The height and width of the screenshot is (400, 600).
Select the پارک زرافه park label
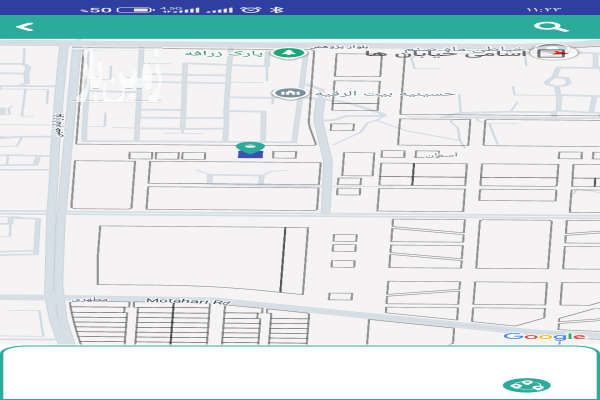(x=224, y=53)
